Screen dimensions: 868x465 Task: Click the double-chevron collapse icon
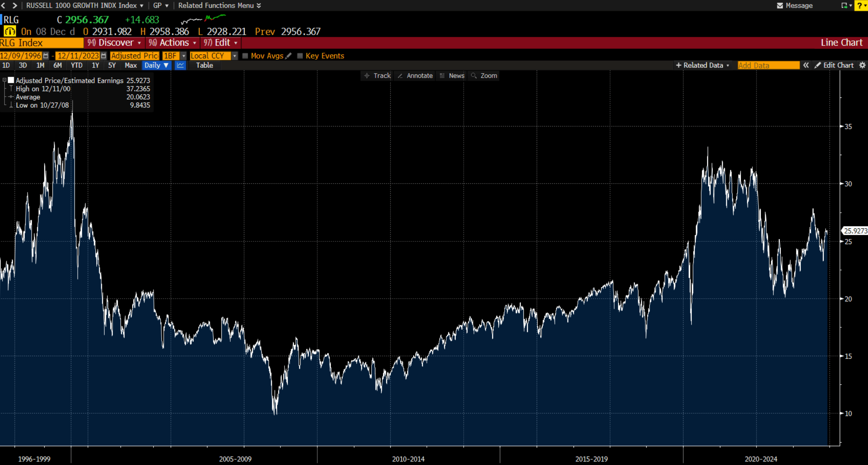pyautogui.click(x=806, y=65)
